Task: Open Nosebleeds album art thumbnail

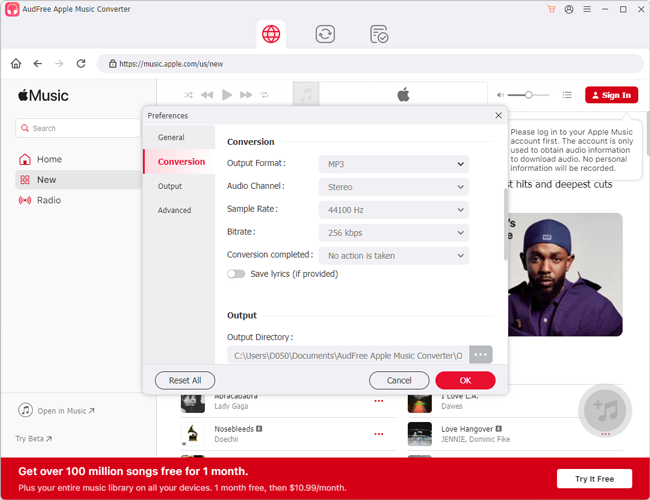Action: [x=193, y=434]
